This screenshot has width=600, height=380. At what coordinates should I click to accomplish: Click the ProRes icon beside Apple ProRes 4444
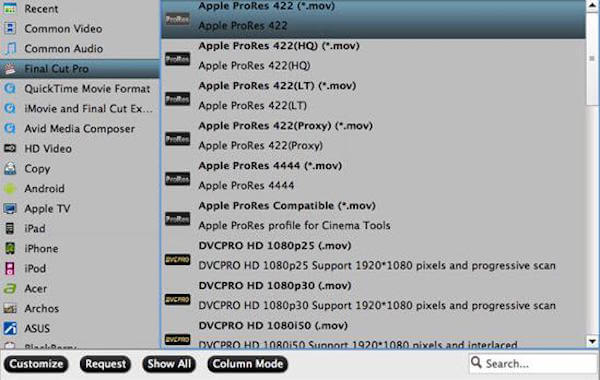click(x=178, y=179)
